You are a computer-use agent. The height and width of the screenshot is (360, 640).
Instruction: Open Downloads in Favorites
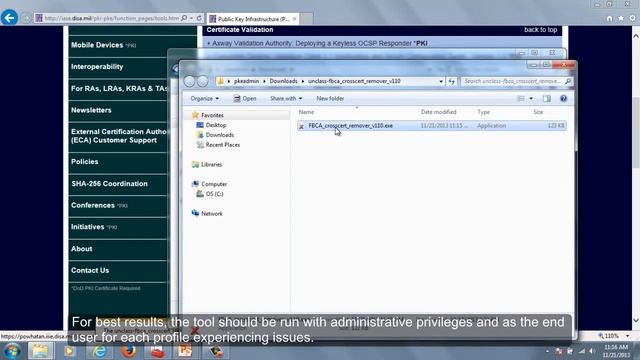pos(220,135)
